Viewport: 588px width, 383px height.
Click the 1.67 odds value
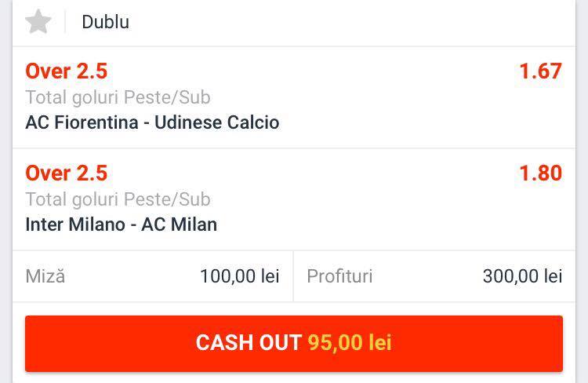(x=540, y=71)
